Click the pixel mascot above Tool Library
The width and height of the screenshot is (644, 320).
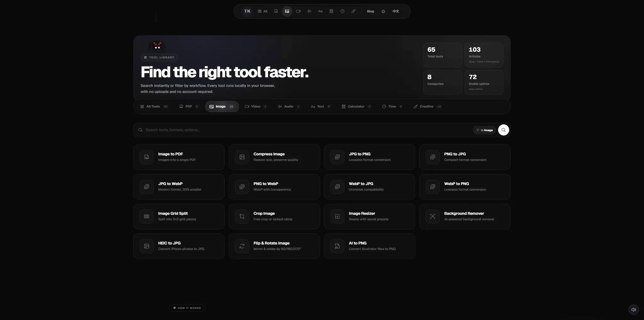[x=157, y=46]
